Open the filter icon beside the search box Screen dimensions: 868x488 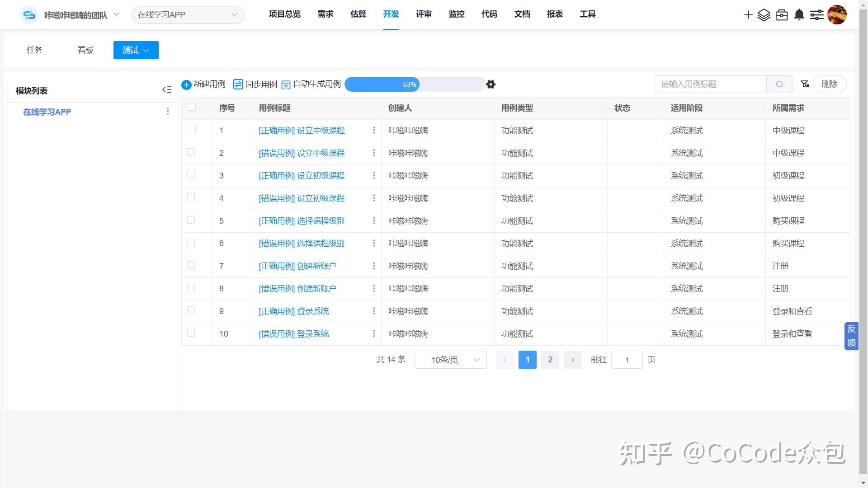805,84
